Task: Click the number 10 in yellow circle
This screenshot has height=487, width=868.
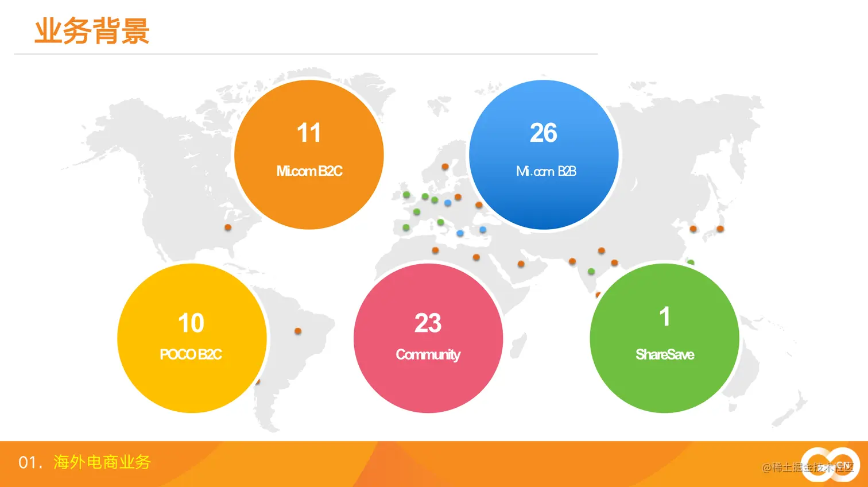Action: (x=191, y=323)
